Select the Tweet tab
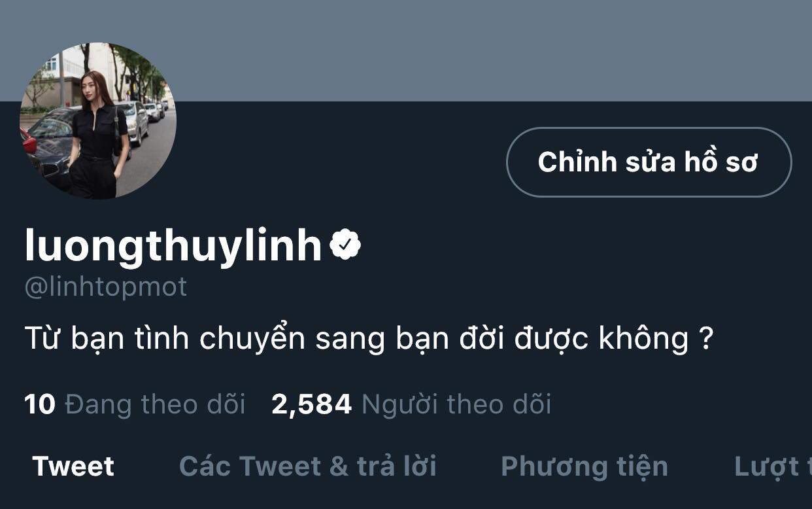Viewport: 812px width, 509px height. (73, 466)
